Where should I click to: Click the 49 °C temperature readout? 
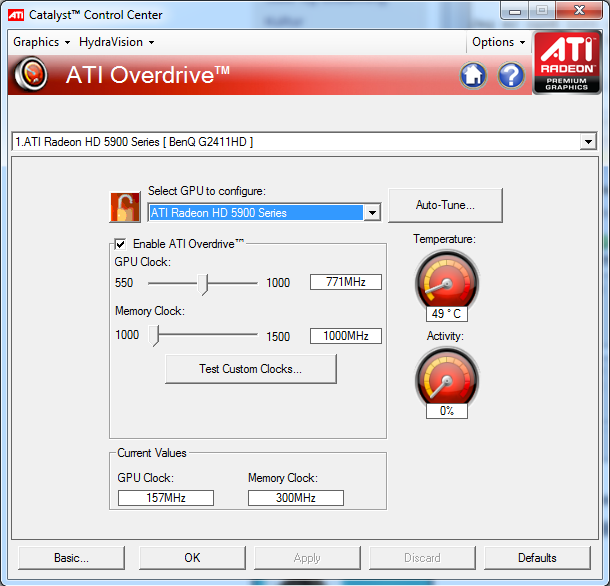click(447, 314)
